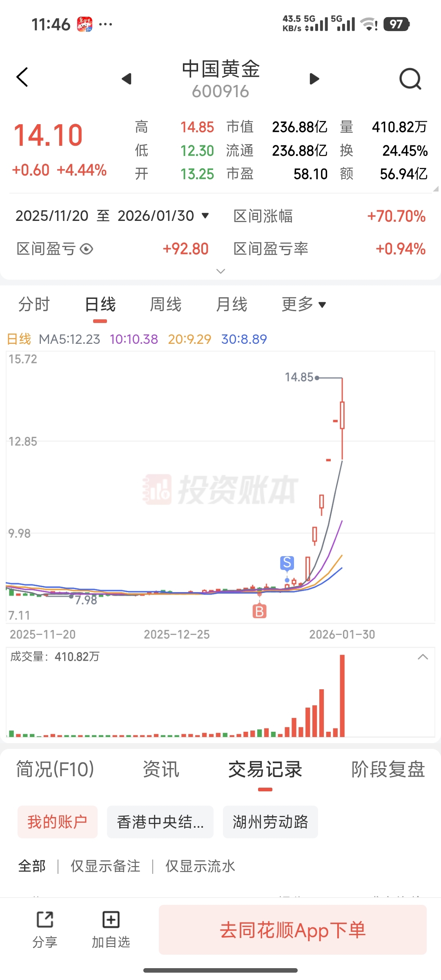Select the 月线 chart tab
Viewport: 441px width, 980px height.
[x=232, y=304]
